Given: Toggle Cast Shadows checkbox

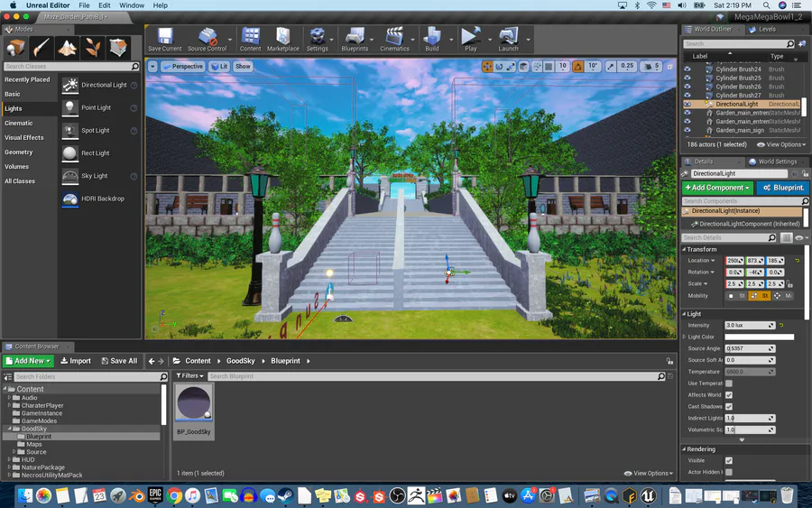Looking at the screenshot, I should (x=729, y=407).
